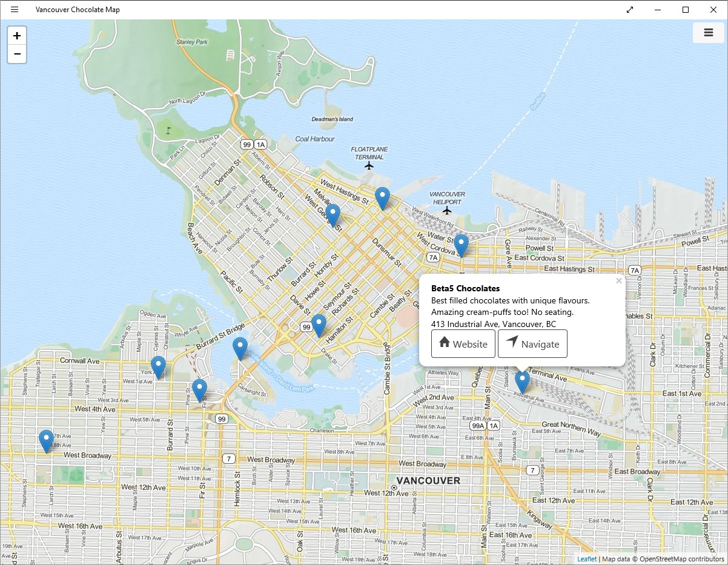
Task: Click the Stanley Park map label
Action: click(191, 42)
